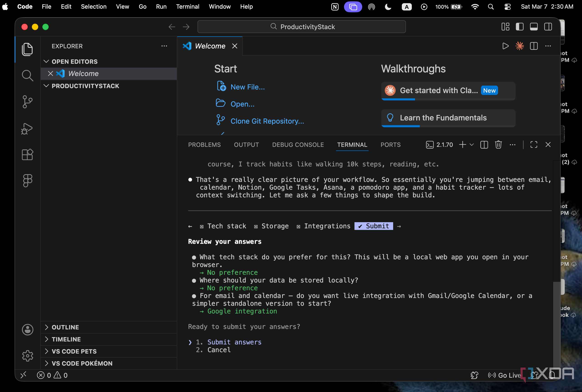Split the editor to the right

(534, 46)
